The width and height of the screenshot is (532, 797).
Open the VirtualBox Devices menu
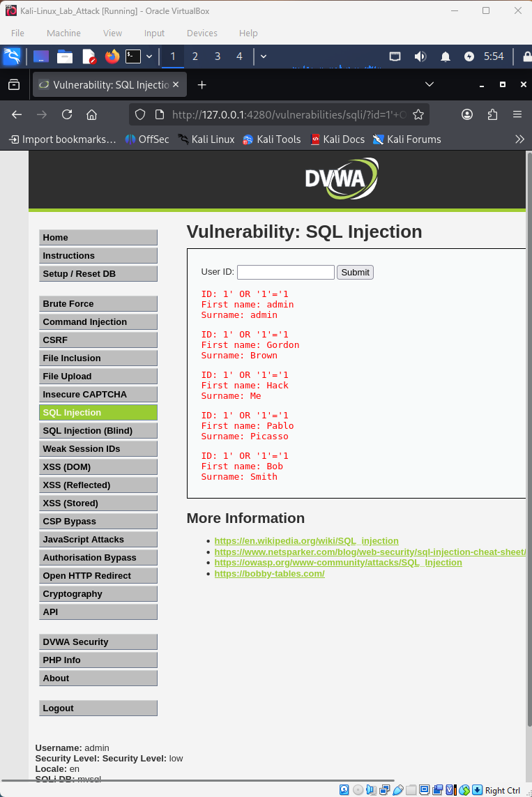pos(202,33)
